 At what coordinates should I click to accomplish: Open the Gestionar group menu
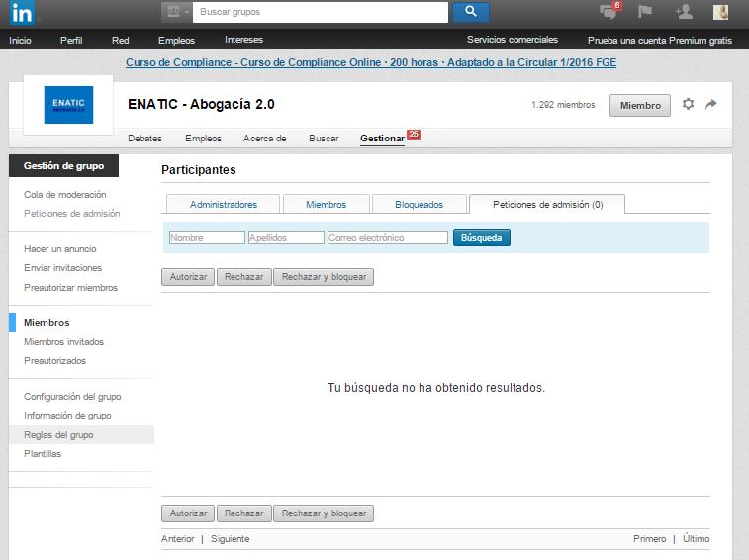coord(382,139)
